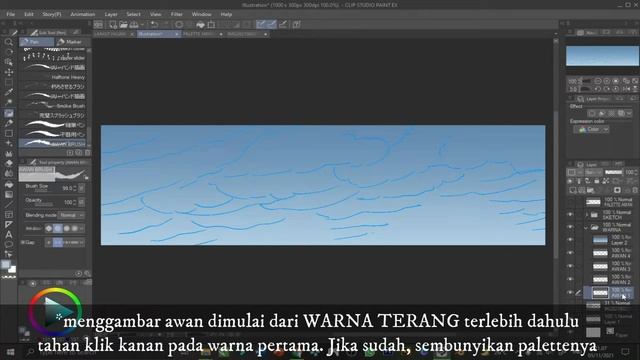Hide the SKETCH folder layer
Screen dimensions: 640x360
571,214
